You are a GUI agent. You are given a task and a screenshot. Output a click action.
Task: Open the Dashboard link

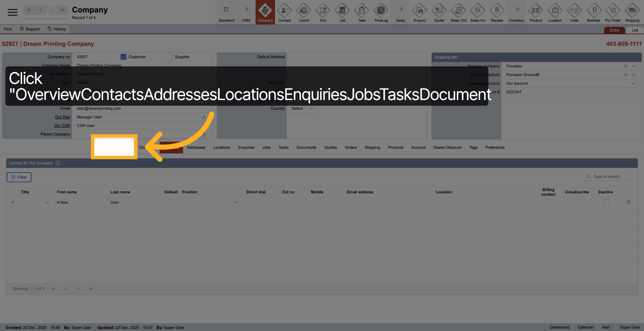559,327
